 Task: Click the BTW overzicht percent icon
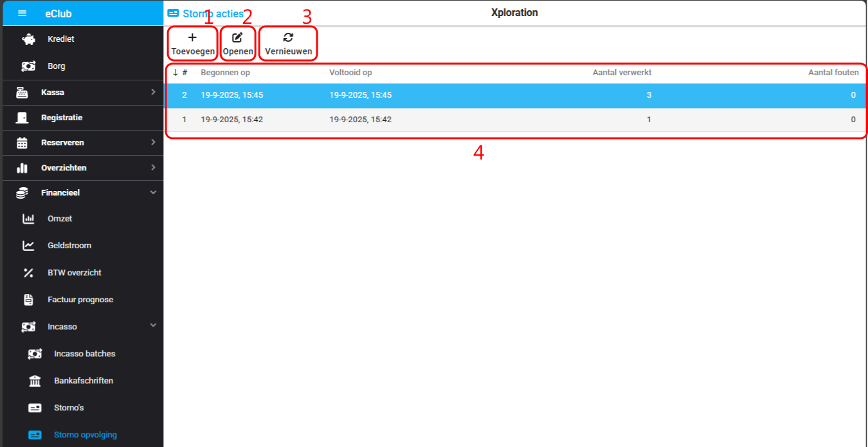pos(28,273)
